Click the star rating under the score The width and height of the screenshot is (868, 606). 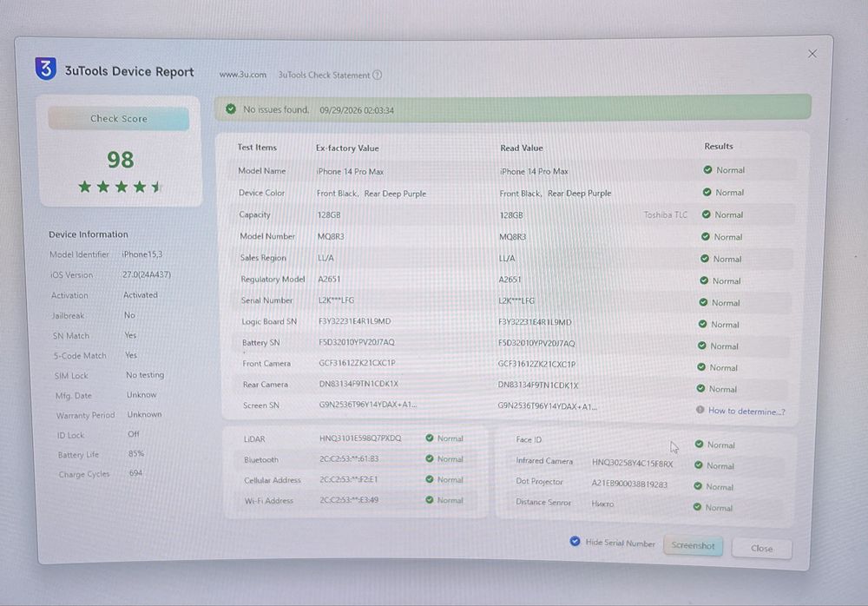pos(120,187)
